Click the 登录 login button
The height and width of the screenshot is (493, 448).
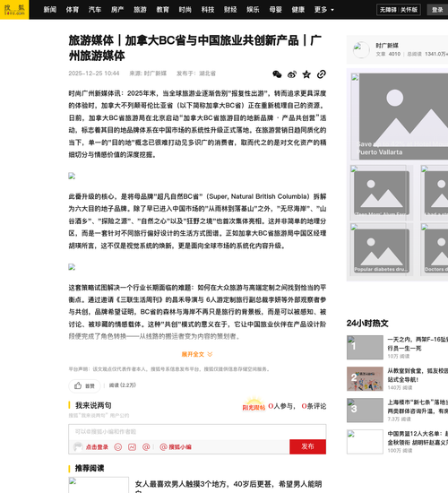[437, 10]
